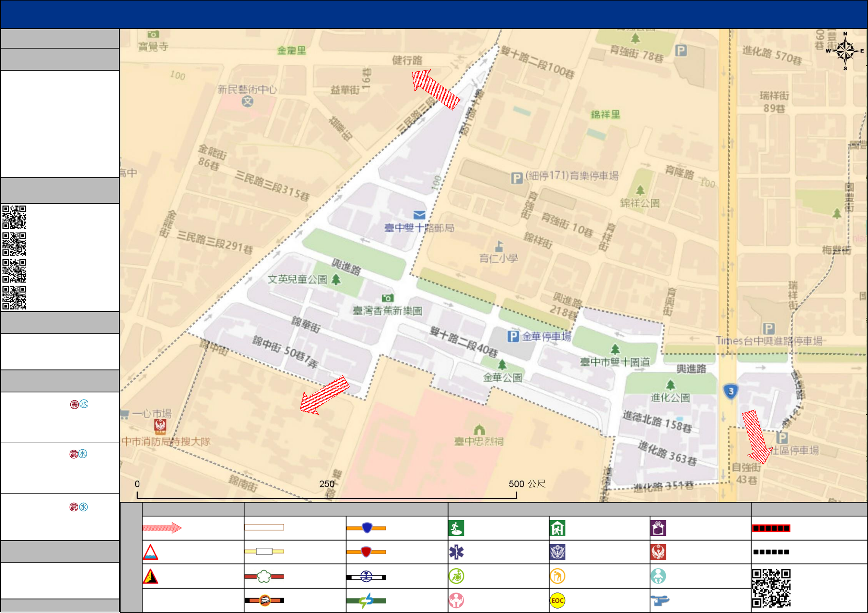Click the red-outlined dashed boundary symbol in legend

[771, 528]
